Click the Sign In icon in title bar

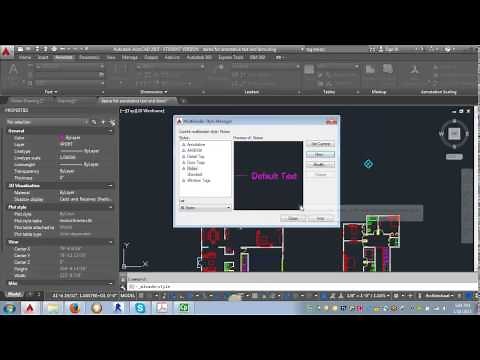pyautogui.click(x=381, y=49)
